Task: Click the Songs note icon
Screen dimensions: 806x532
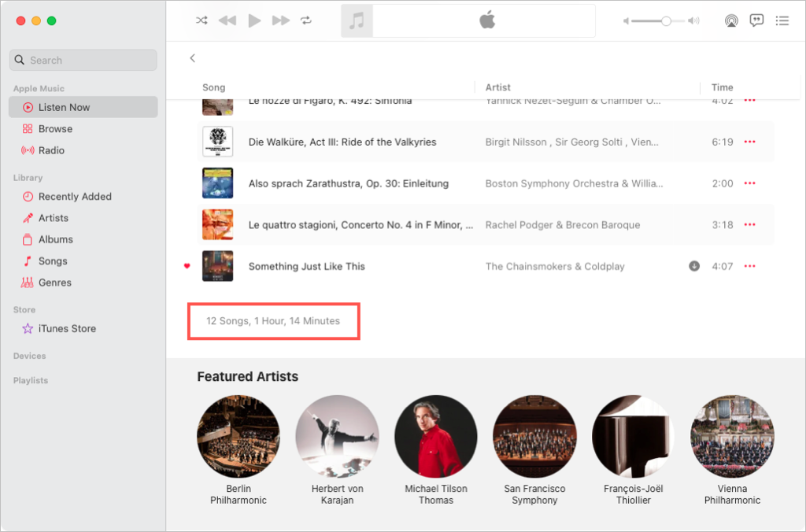Action: pyautogui.click(x=28, y=261)
